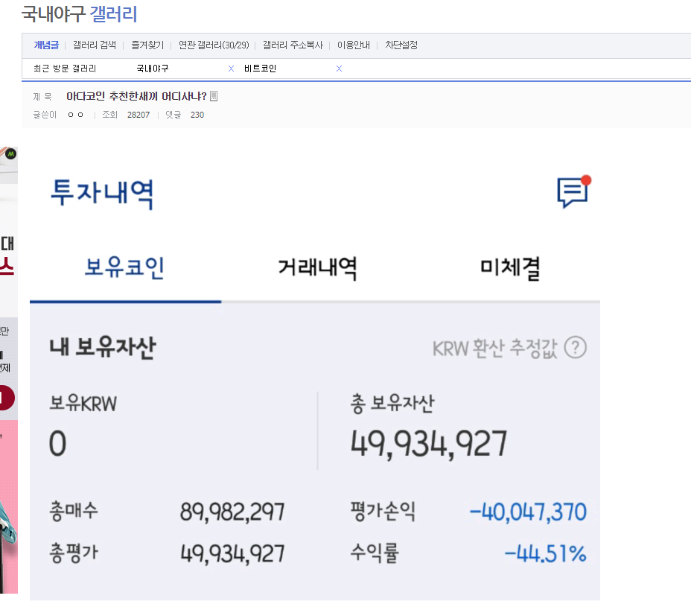Click green M badge on left banner
Viewport: 691px width, 616px height.
click(11, 154)
